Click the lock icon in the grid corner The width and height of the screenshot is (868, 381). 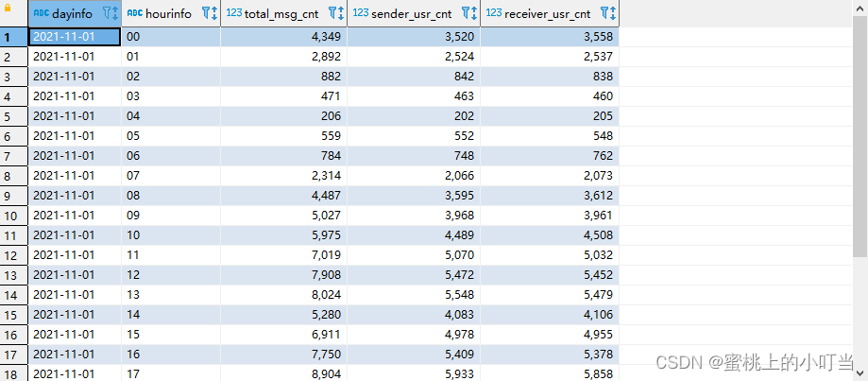tap(8, 9)
